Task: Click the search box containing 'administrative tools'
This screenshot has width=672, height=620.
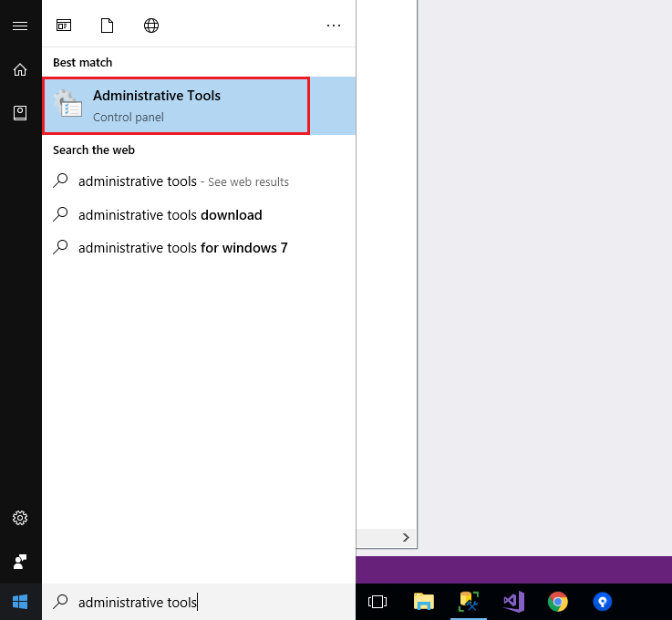Action: pyautogui.click(x=199, y=602)
